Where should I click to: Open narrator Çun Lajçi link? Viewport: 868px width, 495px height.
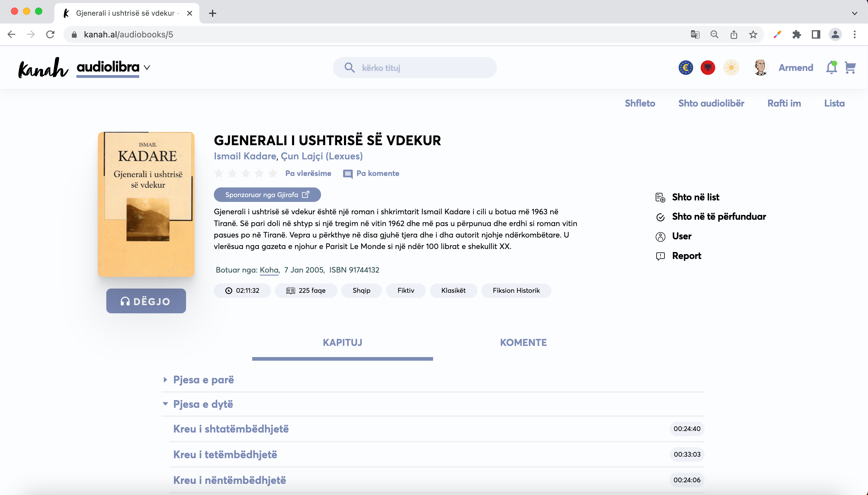click(322, 156)
